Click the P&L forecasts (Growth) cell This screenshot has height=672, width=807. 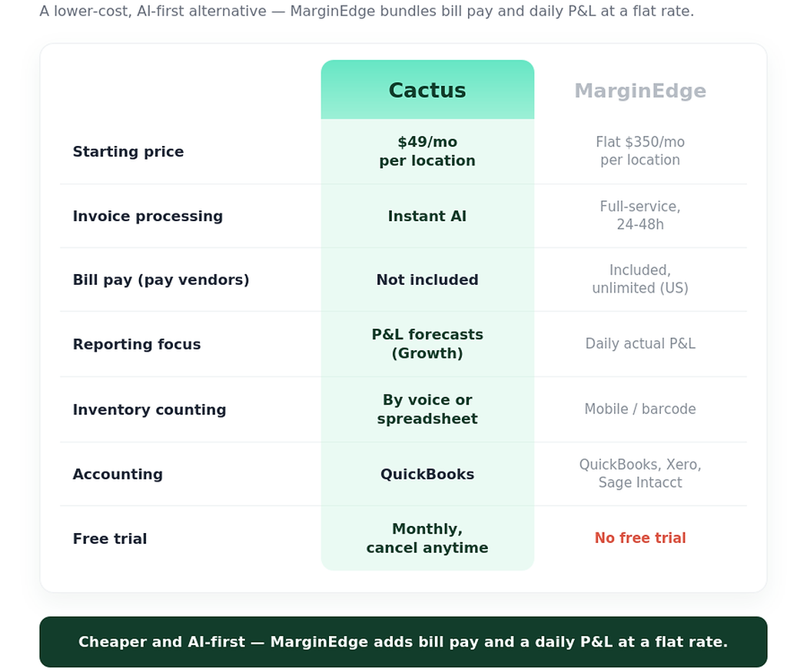(x=427, y=344)
